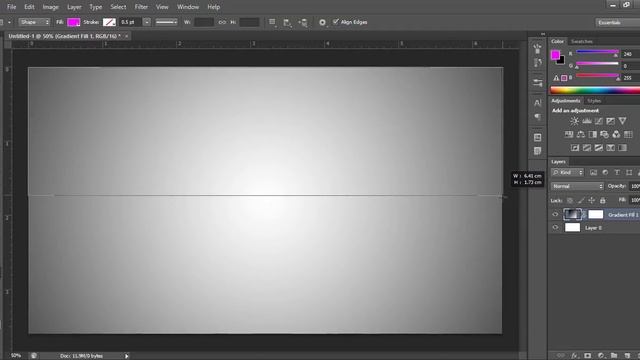Screen dimensions: 640x360
Task: Click the R channel slider
Action: 597,52
